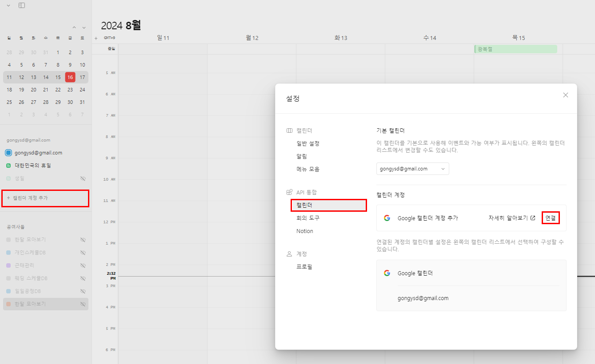Open 알림 settings section
This screenshot has height=364, width=595.
tap(302, 156)
